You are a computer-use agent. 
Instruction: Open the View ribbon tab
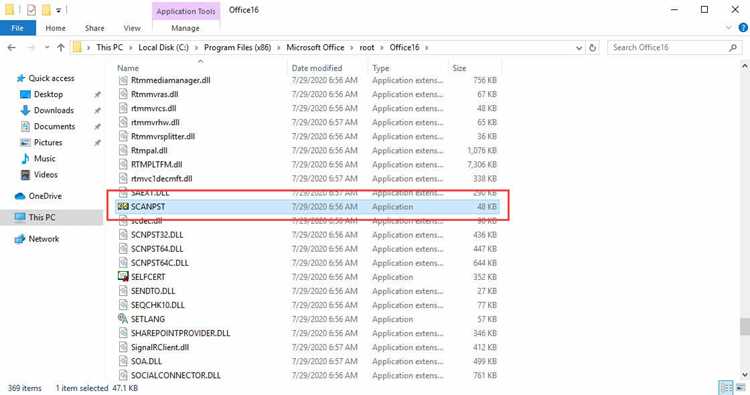[x=132, y=28]
